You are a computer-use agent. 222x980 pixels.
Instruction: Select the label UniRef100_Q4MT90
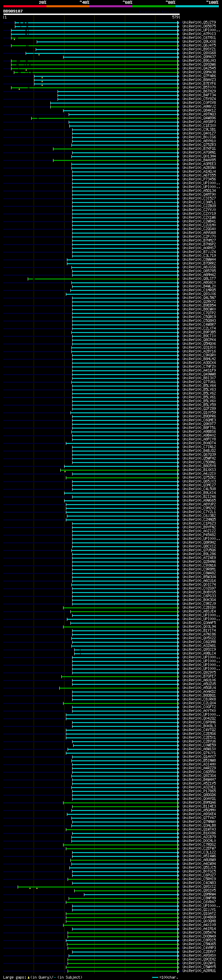click(199, 194)
